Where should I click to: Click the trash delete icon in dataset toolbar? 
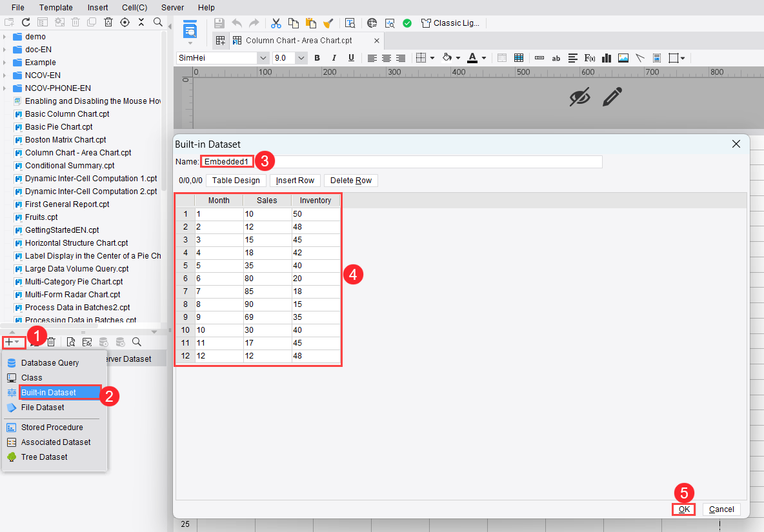tap(51, 342)
